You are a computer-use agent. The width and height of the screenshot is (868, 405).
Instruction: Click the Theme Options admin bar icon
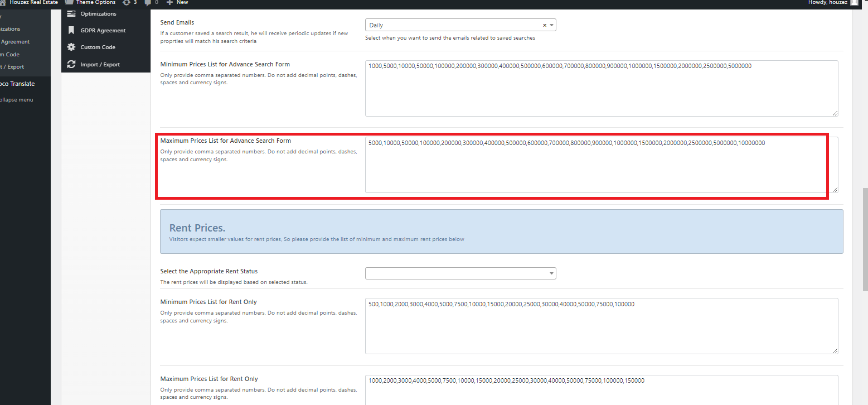point(69,2)
